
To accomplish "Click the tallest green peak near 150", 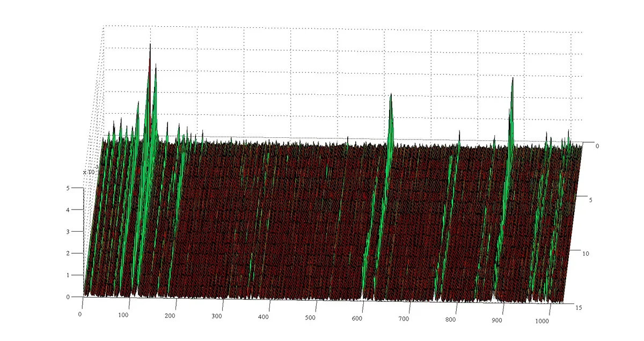I will coord(150,48).
